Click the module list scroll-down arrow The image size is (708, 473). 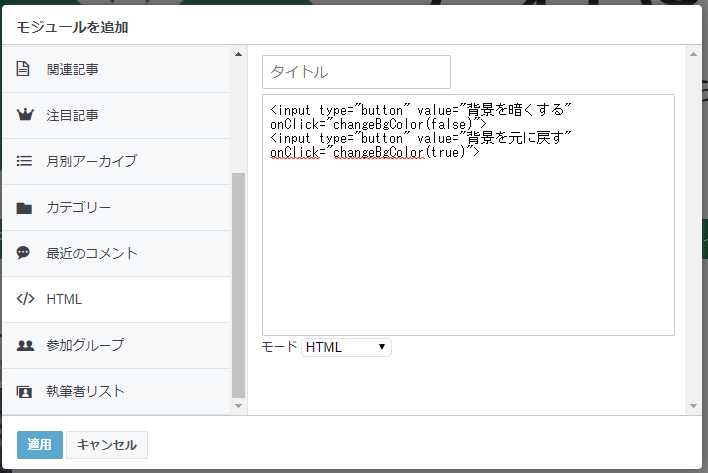[238, 406]
